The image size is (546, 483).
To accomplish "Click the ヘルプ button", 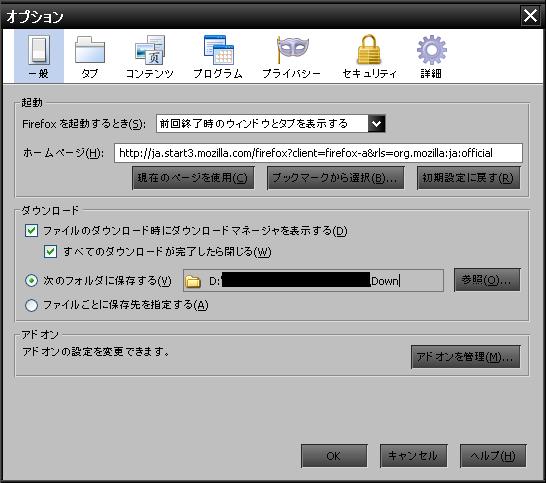I will [x=493, y=456].
